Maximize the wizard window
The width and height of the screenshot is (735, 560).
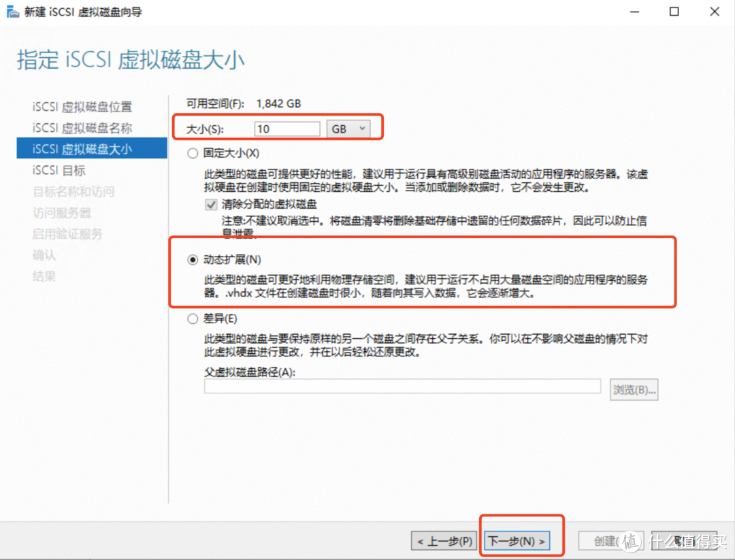pyautogui.click(x=674, y=12)
